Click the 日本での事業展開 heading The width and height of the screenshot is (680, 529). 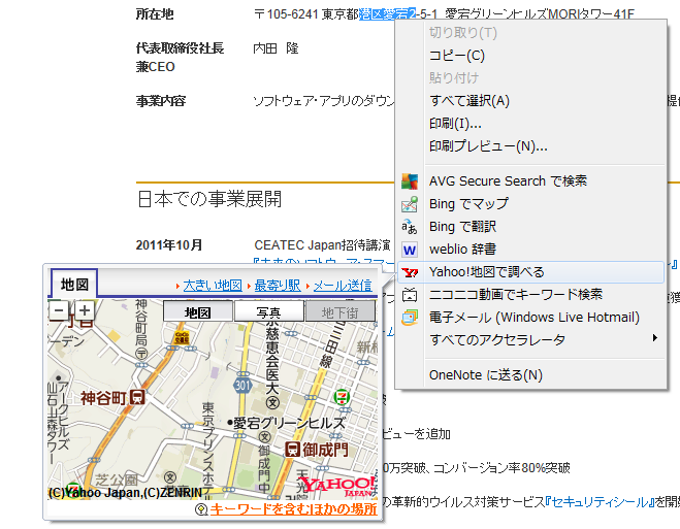209,199
